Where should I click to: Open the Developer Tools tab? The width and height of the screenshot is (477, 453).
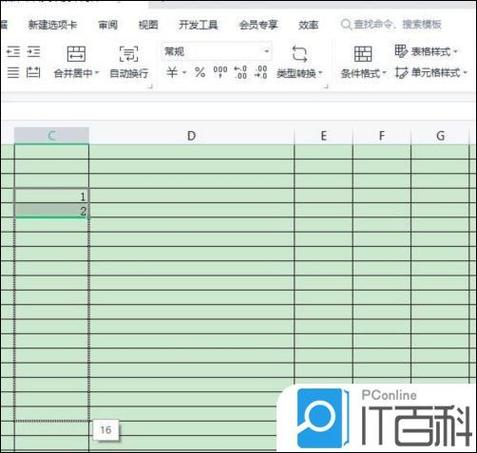pyautogui.click(x=198, y=25)
